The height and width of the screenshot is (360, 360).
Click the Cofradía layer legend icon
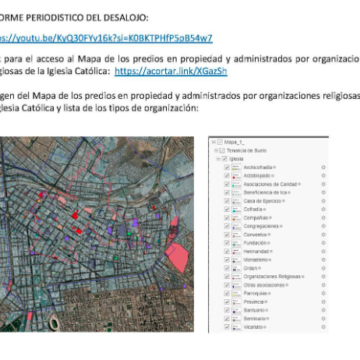coord(237,209)
